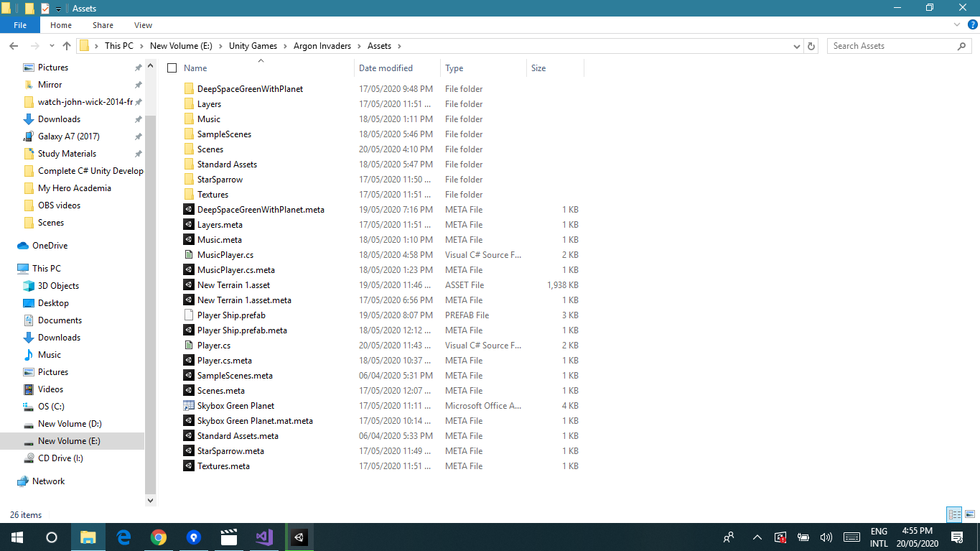Open 3D Objects in navigation pane

[58, 286]
